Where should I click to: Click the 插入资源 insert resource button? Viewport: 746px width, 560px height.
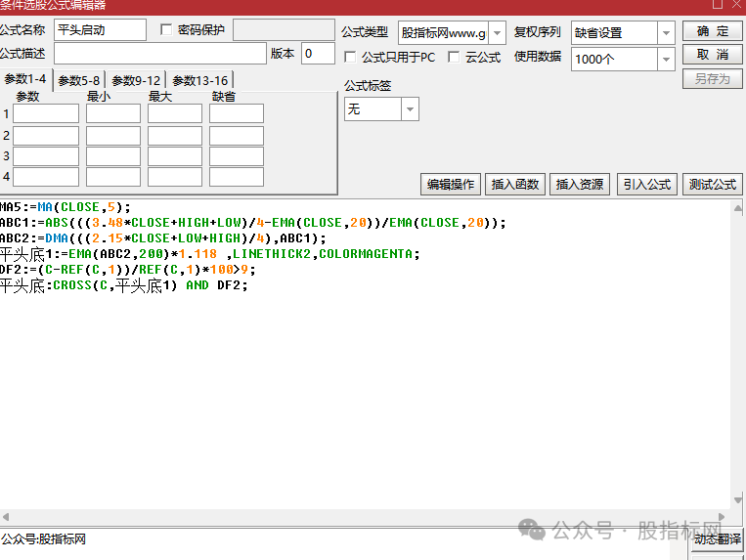pos(580,184)
